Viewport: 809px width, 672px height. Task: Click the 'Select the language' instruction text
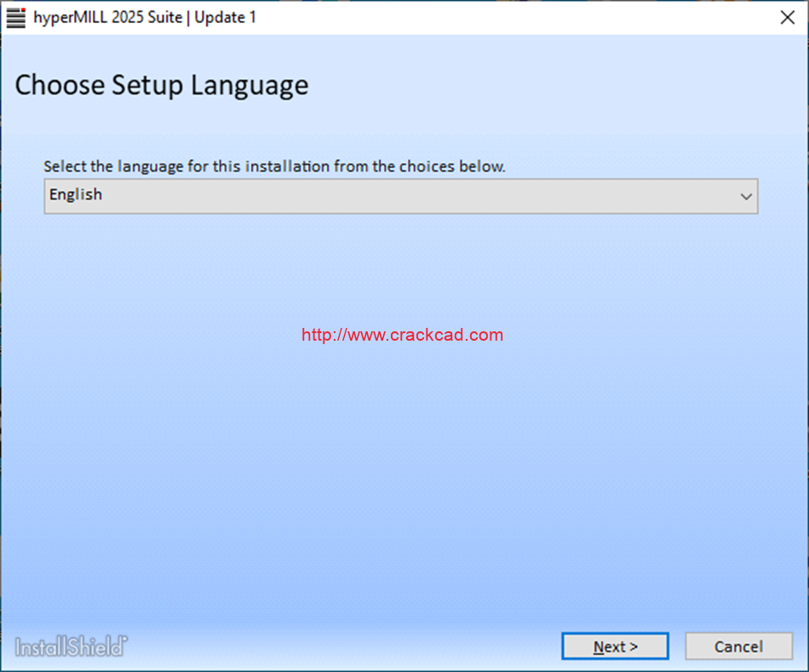tap(274, 166)
